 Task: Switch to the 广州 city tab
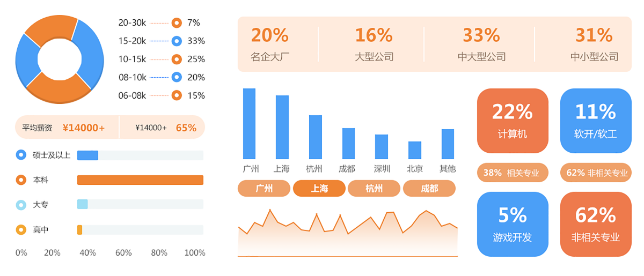click(264, 189)
